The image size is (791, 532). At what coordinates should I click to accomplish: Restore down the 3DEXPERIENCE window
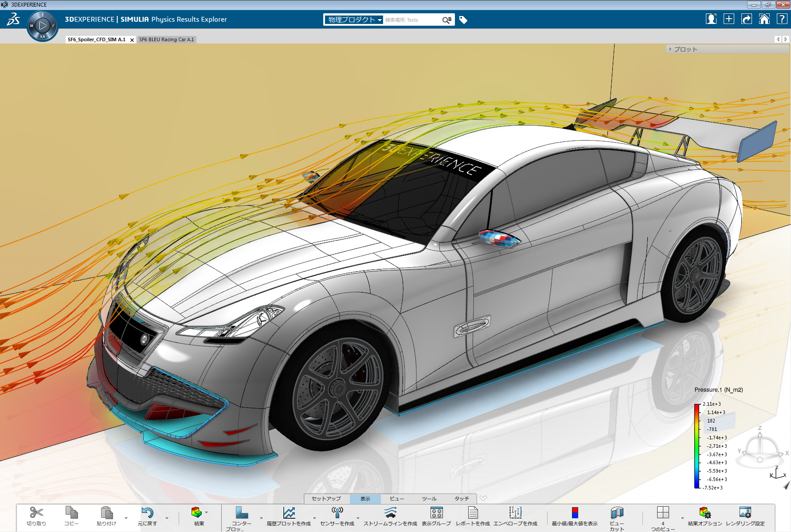pos(768,4)
